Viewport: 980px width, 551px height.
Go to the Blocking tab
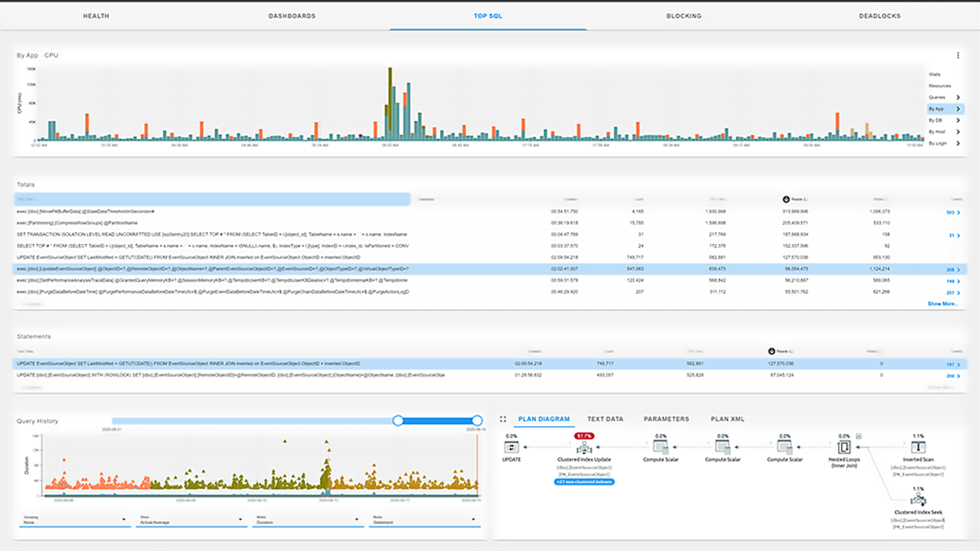point(684,15)
